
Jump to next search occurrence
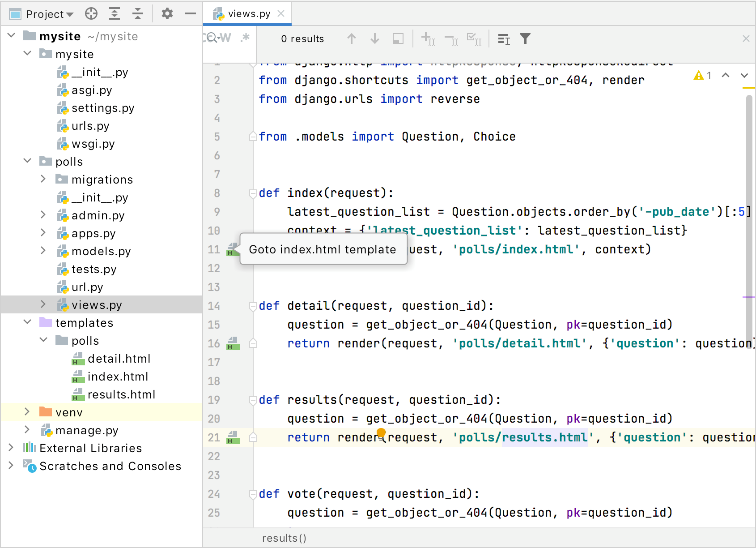click(x=374, y=39)
